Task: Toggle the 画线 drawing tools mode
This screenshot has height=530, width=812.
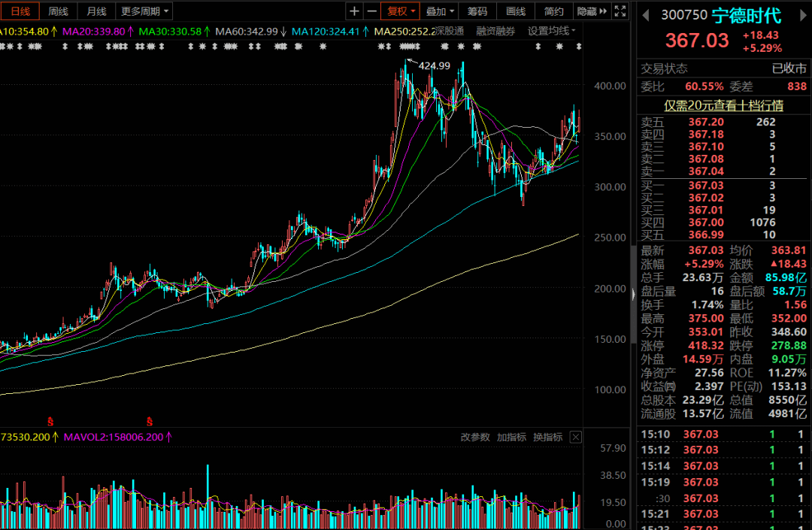Action: [516, 11]
